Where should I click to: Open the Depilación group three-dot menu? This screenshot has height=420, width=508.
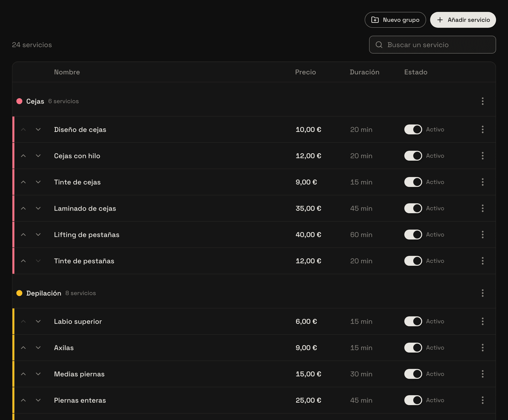(482, 293)
